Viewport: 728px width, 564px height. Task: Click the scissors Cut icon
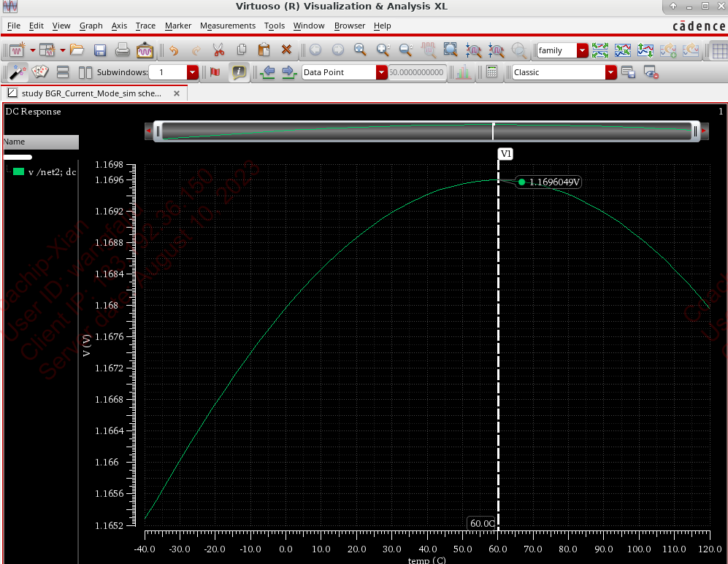click(218, 50)
